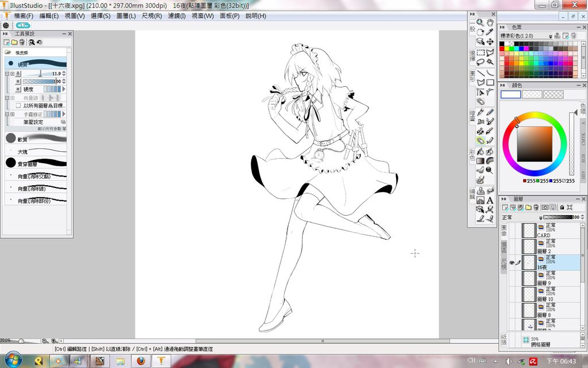The width and height of the screenshot is (588, 368).
Task: Select the Curve drawing tool
Action: tap(490, 73)
